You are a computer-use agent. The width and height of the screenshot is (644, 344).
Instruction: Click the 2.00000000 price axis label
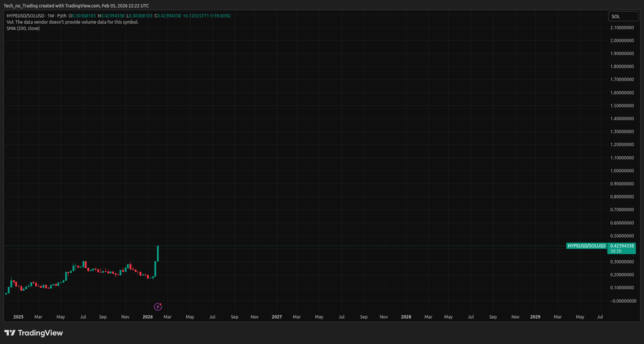click(623, 41)
